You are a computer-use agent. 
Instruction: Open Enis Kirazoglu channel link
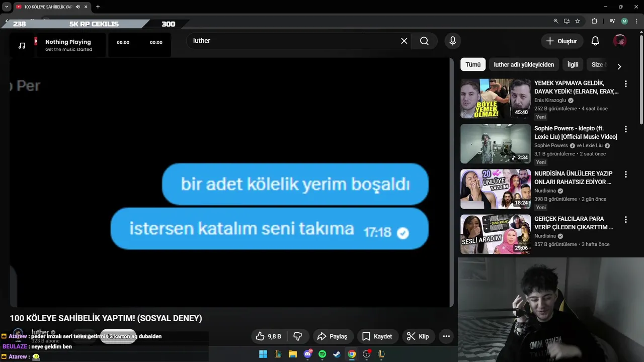click(550, 101)
